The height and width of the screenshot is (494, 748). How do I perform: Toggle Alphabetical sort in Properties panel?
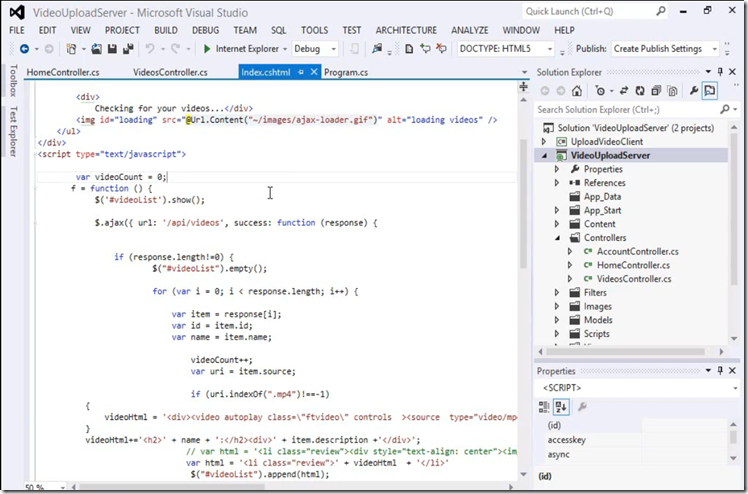561,407
